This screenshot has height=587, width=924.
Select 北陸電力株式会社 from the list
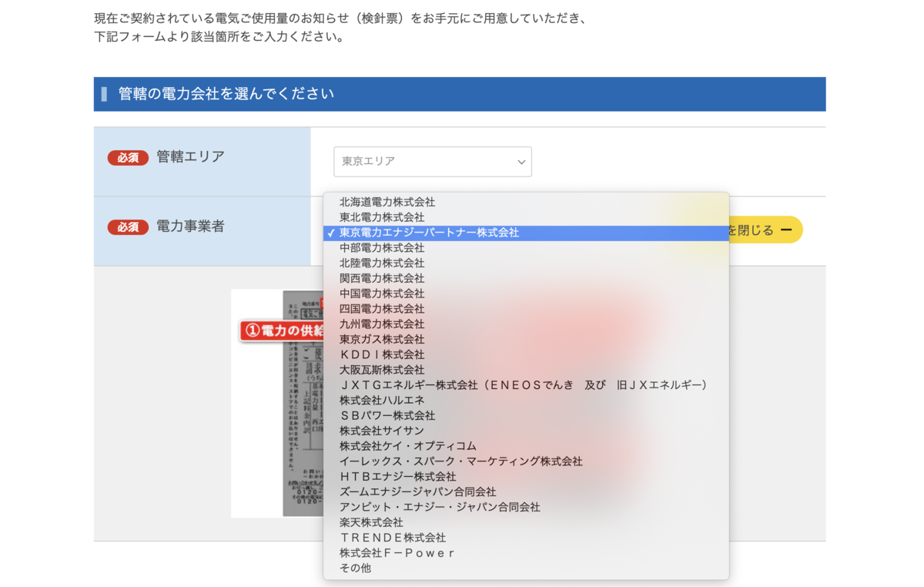[526, 263]
